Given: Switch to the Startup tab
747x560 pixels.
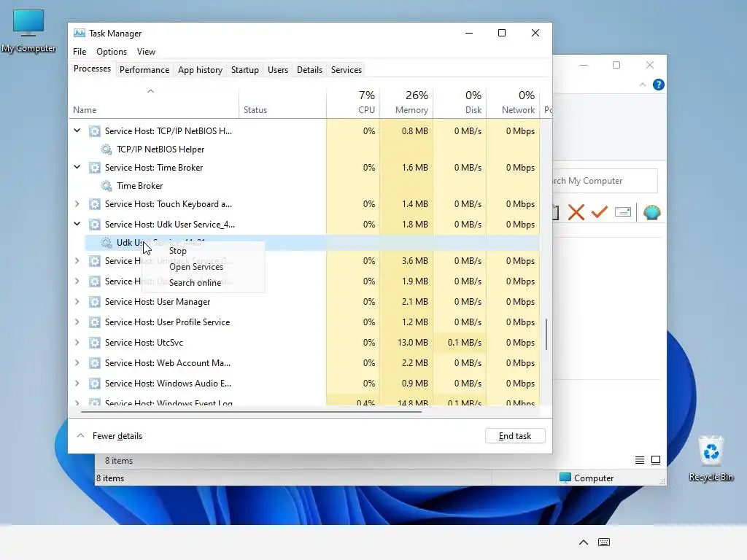Looking at the screenshot, I should 245,70.
